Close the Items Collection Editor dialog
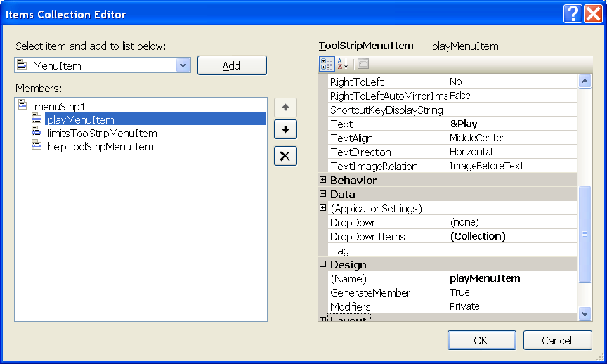Viewport: 607px width, 364px height. coord(593,14)
